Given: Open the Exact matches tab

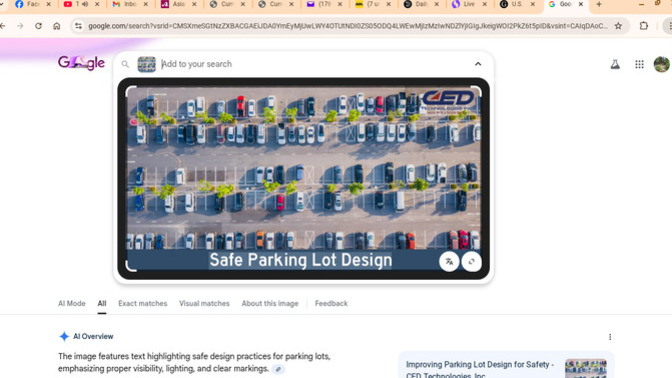Looking at the screenshot, I should tap(143, 303).
